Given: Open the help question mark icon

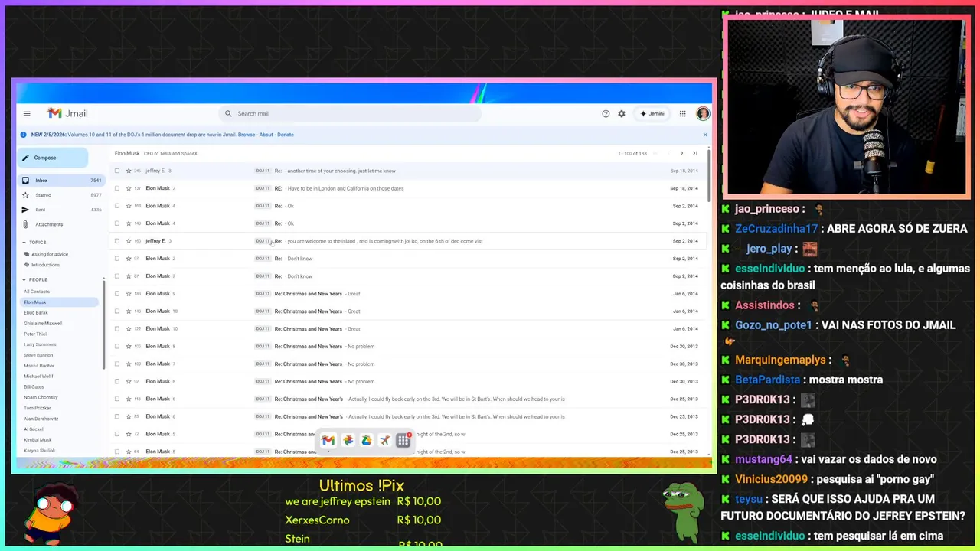Looking at the screenshot, I should coord(606,114).
